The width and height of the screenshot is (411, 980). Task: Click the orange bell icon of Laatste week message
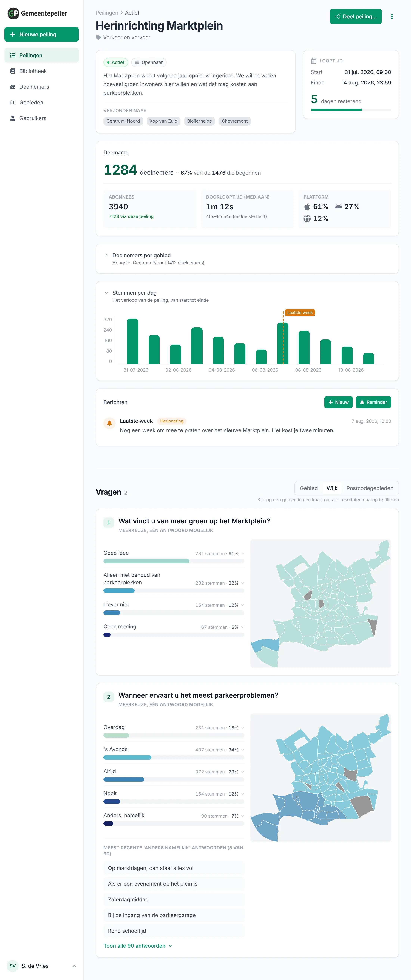(109, 423)
